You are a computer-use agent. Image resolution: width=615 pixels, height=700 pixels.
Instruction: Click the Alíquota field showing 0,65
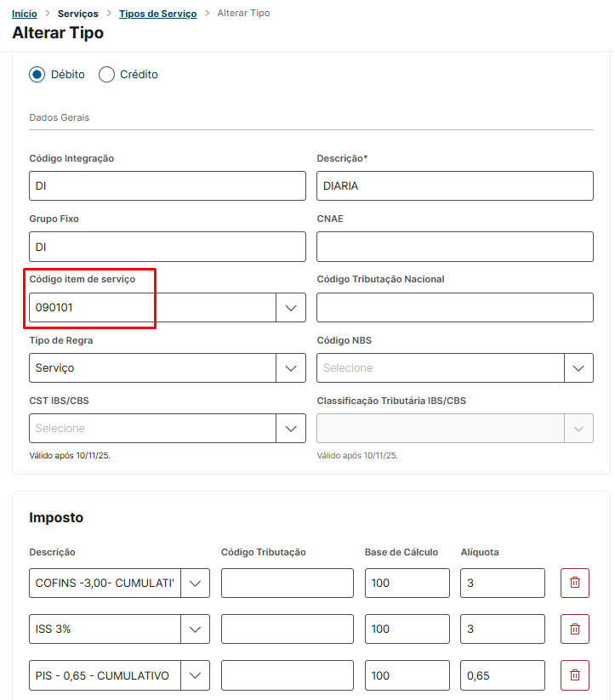click(502, 675)
